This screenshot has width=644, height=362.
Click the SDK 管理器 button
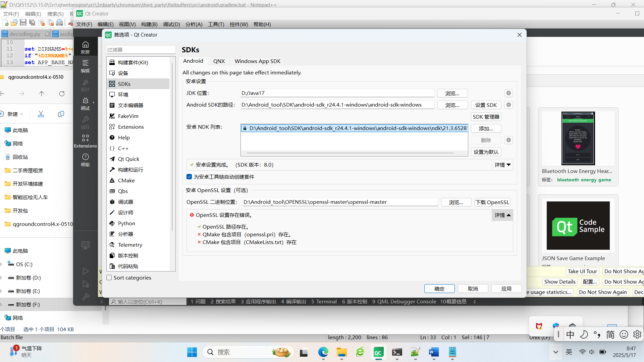coord(486,117)
